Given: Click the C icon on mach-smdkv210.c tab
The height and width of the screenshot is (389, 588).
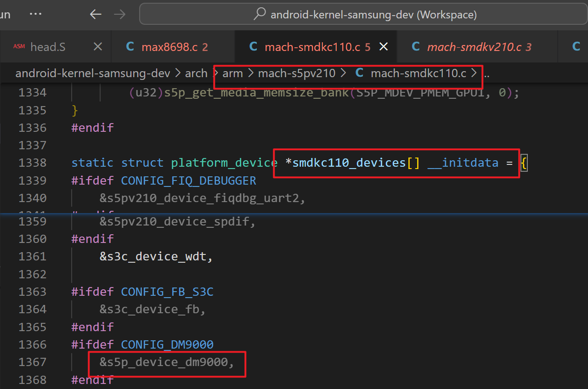Looking at the screenshot, I should (x=416, y=46).
